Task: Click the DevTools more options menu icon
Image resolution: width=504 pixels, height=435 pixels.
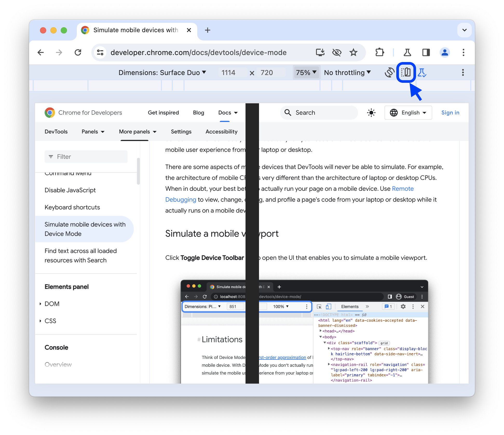Action: [x=463, y=72]
